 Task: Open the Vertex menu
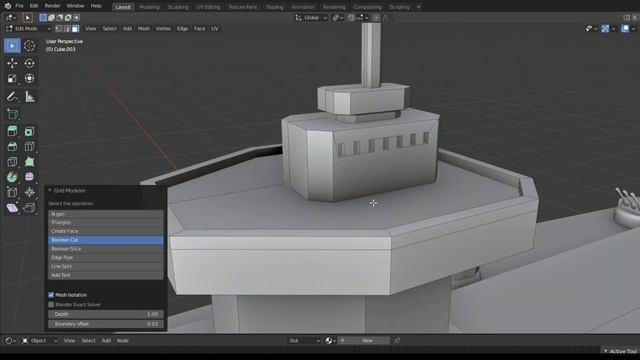coord(163,29)
